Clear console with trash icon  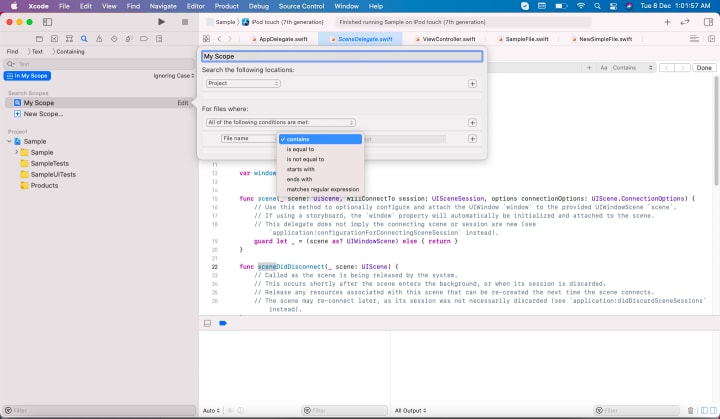pyautogui.click(x=691, y=410)
